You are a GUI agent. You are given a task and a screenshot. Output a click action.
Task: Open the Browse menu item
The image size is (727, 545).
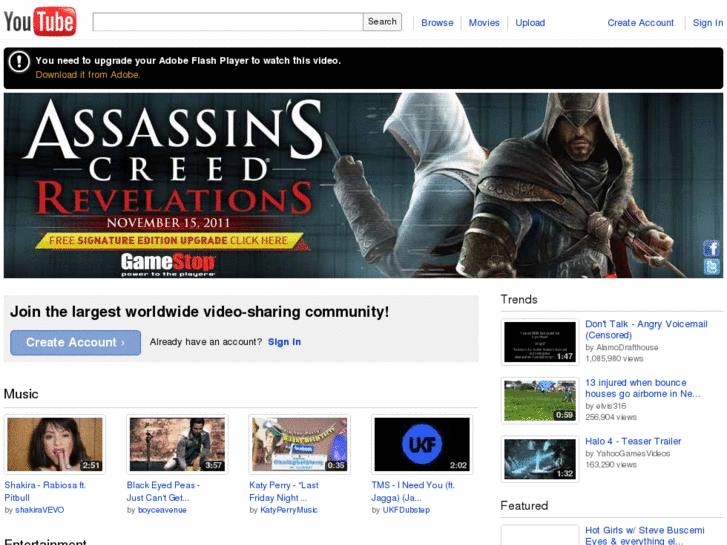point(437,23)
